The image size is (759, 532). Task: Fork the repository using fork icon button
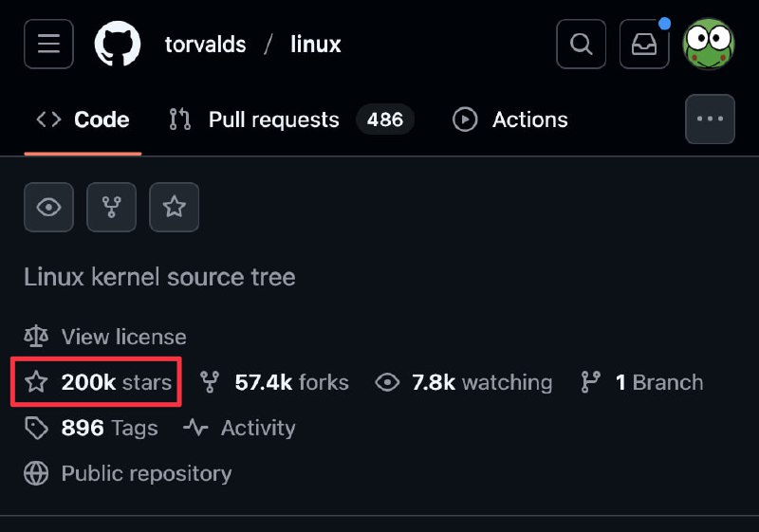111,207
